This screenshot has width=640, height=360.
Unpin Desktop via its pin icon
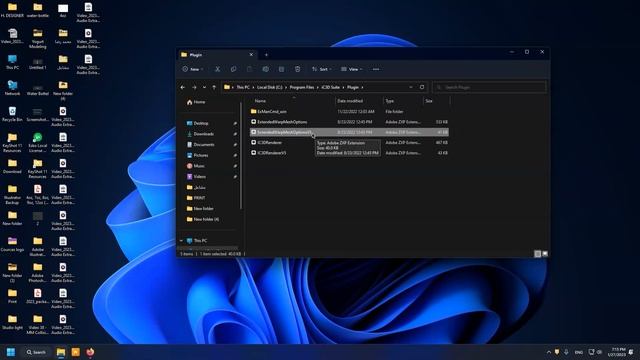[236, 123]
